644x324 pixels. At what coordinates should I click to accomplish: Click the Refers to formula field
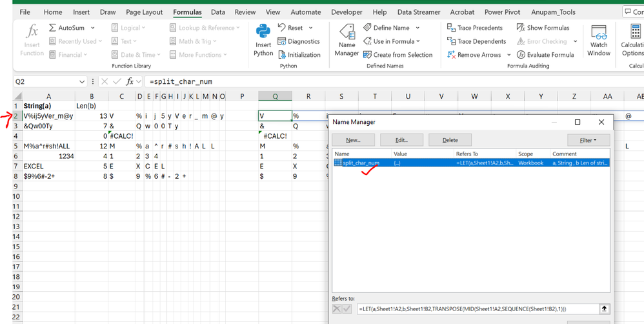pos(478,309)
